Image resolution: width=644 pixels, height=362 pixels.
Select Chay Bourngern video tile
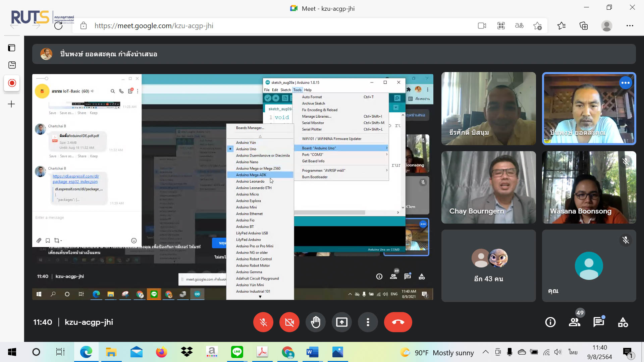(x=489, y=187)
